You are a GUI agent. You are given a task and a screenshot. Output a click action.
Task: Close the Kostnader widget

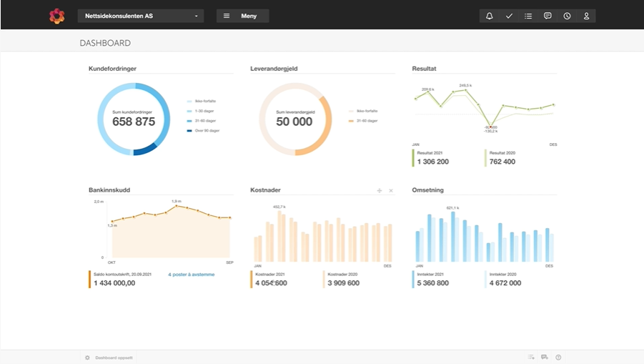391,191
